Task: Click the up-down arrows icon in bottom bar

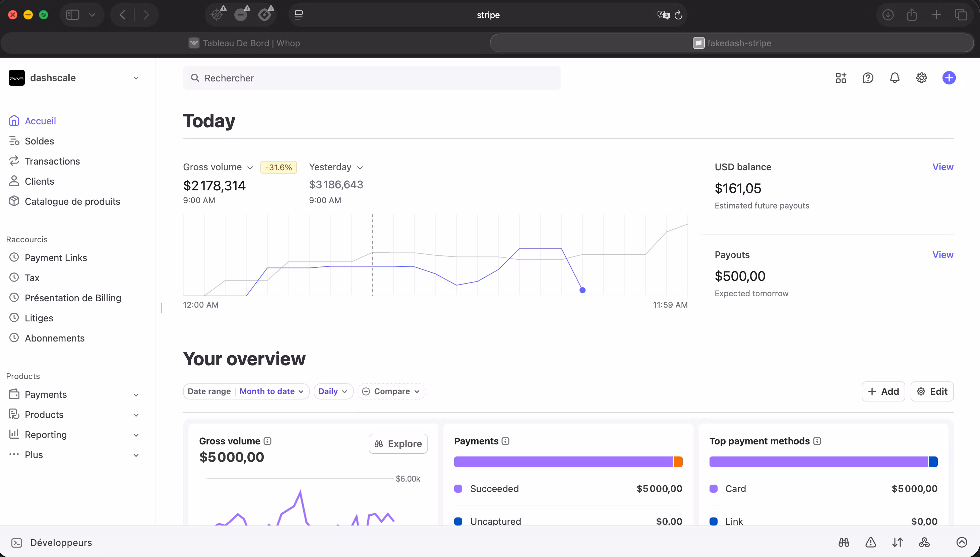Action: (897, 542)
